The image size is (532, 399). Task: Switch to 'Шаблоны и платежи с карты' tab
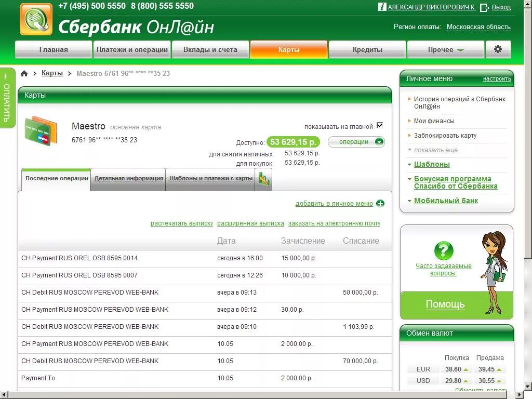click(211, 179)
